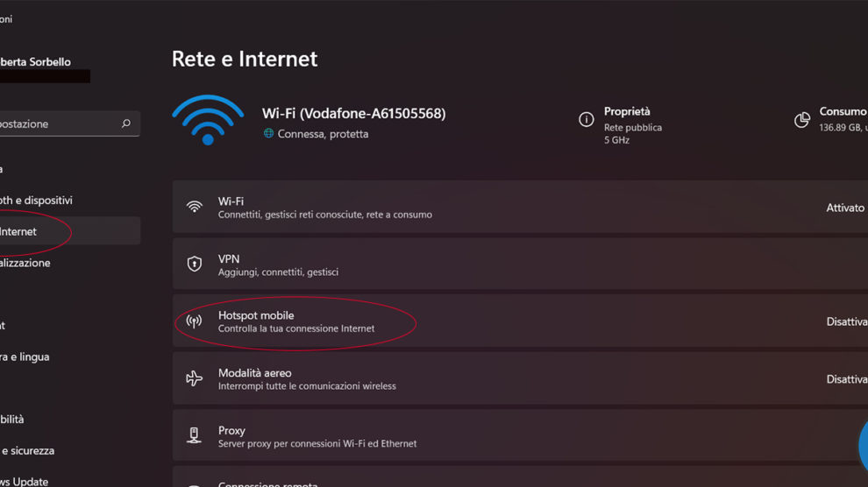Open the Proprietà network details link

pos(627,112)
